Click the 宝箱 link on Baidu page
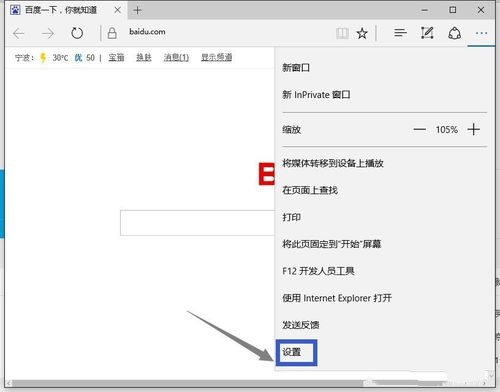 116,58
